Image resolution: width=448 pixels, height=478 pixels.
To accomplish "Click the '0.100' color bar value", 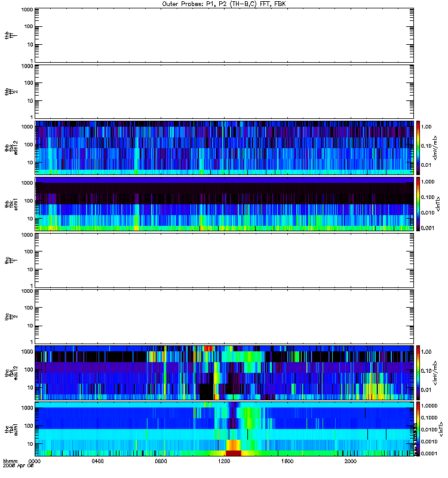I will click(x=428, y=197).
